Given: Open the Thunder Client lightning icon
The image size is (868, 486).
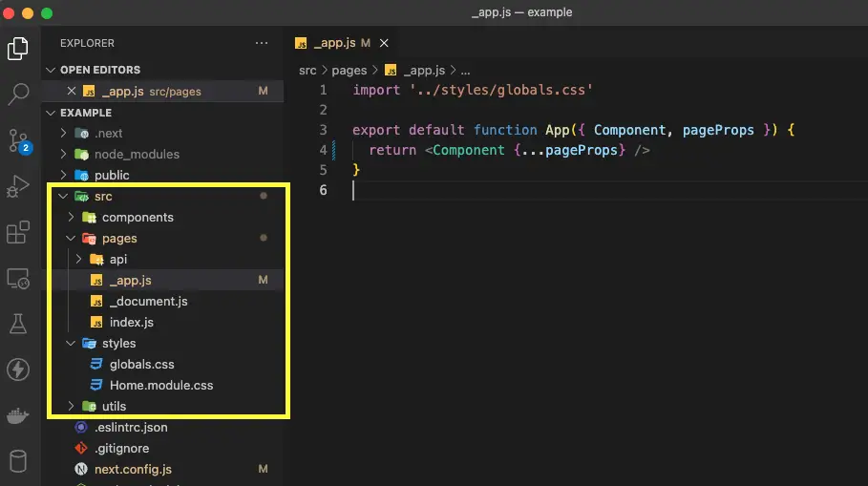Looking at the screenshot, I should click(18, 370).
